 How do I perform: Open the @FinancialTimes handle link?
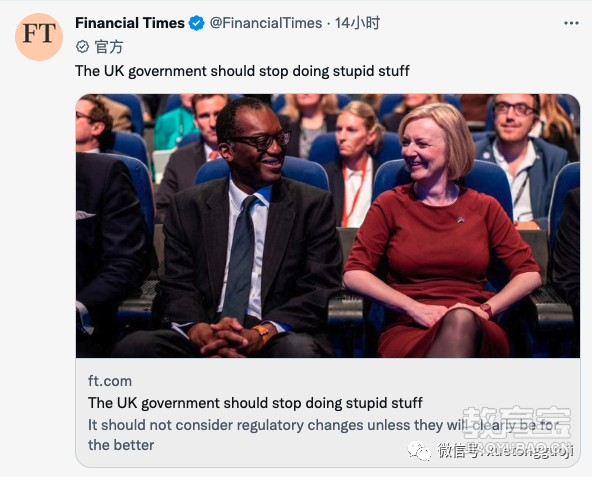[266, 23]
